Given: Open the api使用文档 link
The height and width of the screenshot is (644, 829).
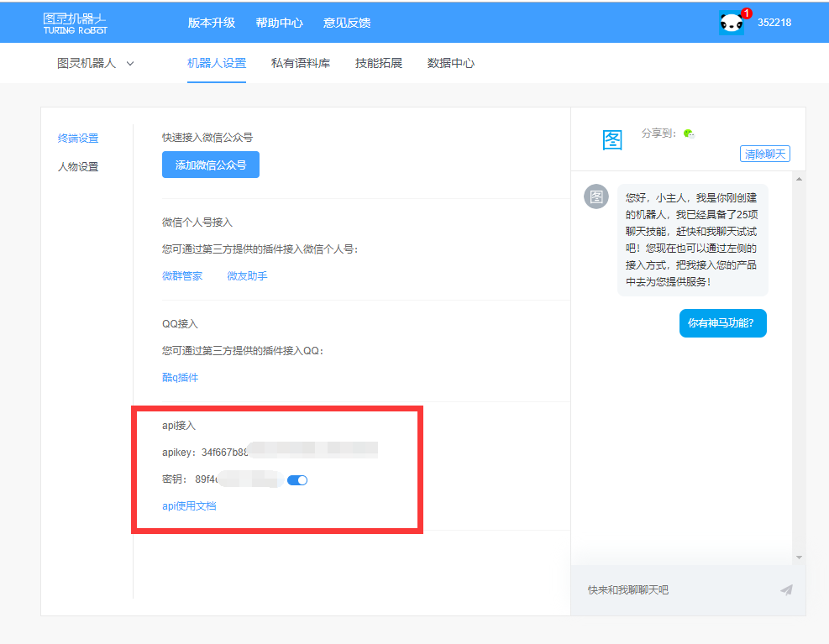Looking at the screenshot, I should click(189, 506).
